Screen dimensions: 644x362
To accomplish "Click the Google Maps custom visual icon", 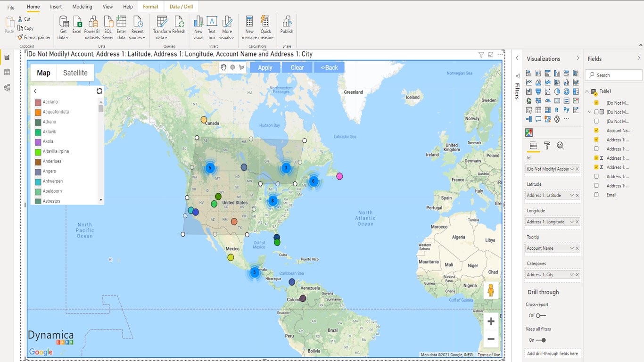I will click(529, 132).
